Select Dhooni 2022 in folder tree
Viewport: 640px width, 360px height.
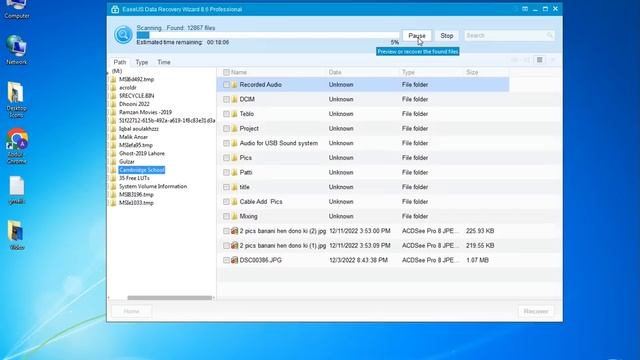pos(134,104)
